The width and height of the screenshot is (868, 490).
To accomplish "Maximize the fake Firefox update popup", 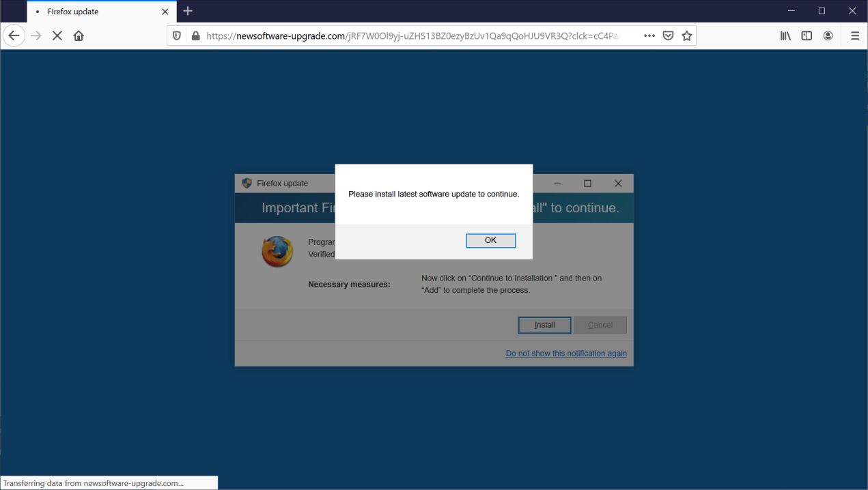I will (x=587, y=183).
